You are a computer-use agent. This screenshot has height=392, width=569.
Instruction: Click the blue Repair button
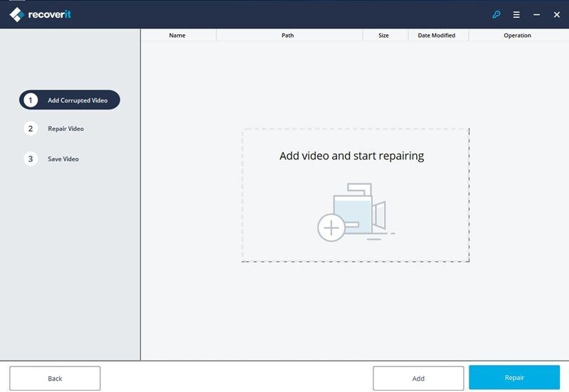tap(514, 378)
